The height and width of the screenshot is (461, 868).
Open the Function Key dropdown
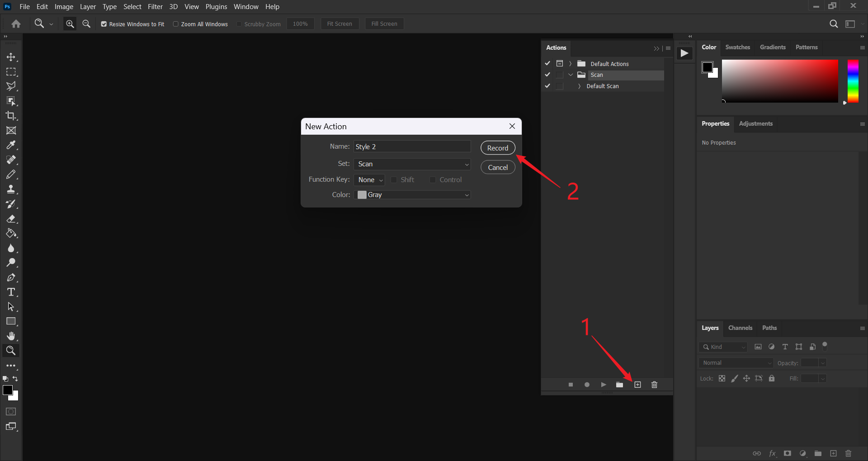pyautogui.click(x=369, y=180)
